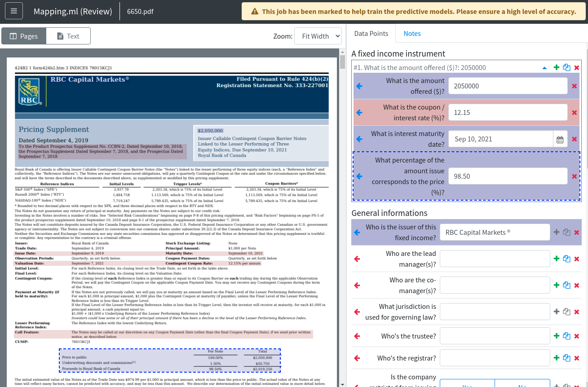This screenshot has width=588, height=387.
Task: Open the calendar picker for maturity date
Action: point(560,139)
